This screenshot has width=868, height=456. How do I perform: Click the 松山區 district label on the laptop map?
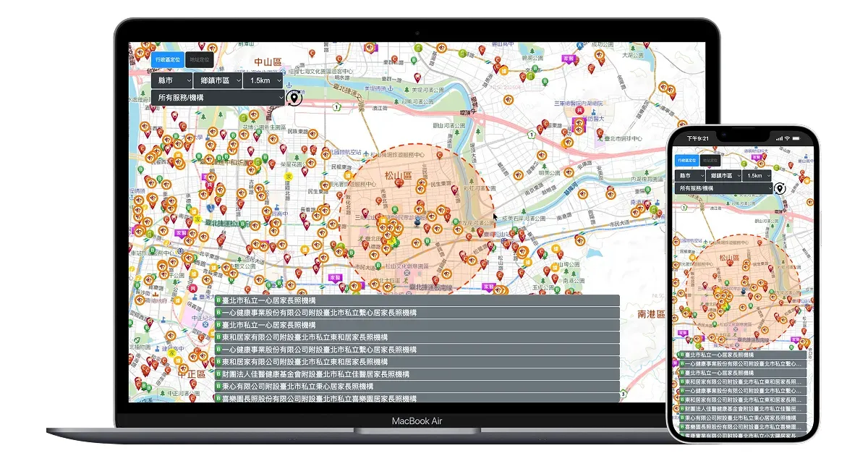(399, 176)
